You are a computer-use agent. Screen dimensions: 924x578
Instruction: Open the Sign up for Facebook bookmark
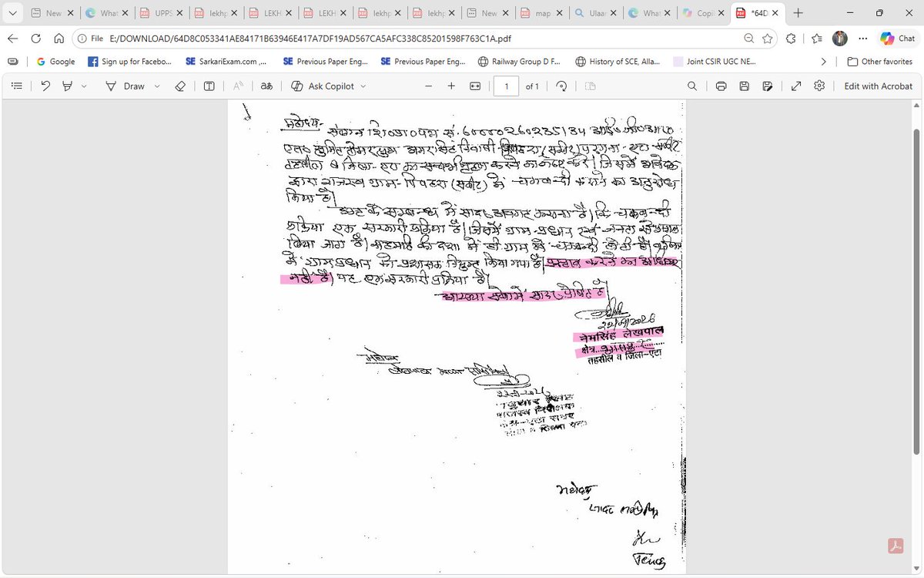(x=129, y=62)
